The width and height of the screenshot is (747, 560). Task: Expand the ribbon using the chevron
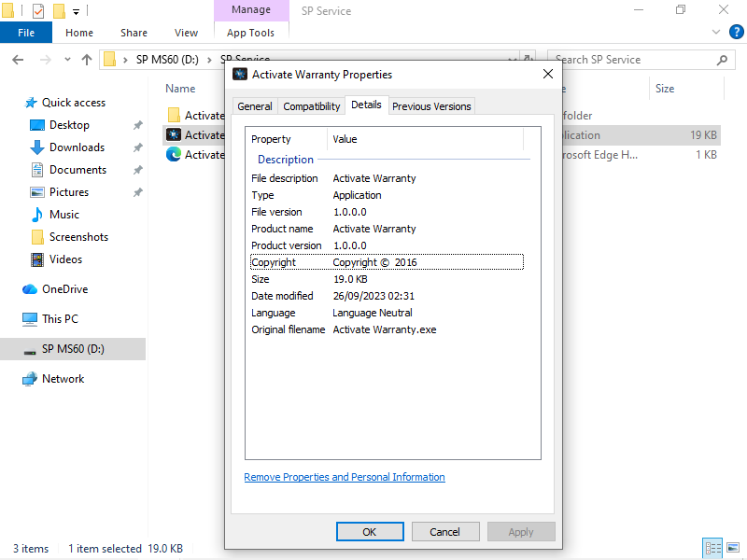point(716,33)
